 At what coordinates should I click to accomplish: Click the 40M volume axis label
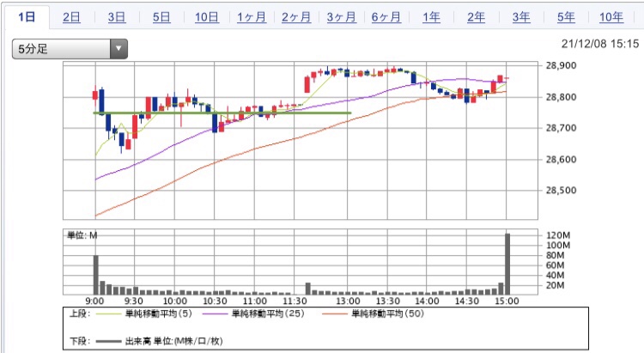point(555,275)
